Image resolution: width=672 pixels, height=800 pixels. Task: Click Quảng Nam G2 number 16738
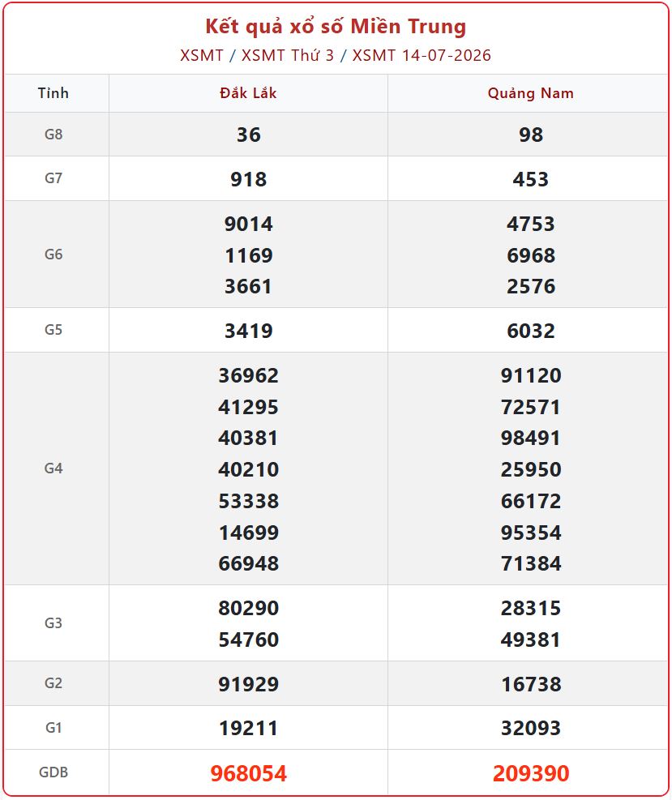pos(531,683)
